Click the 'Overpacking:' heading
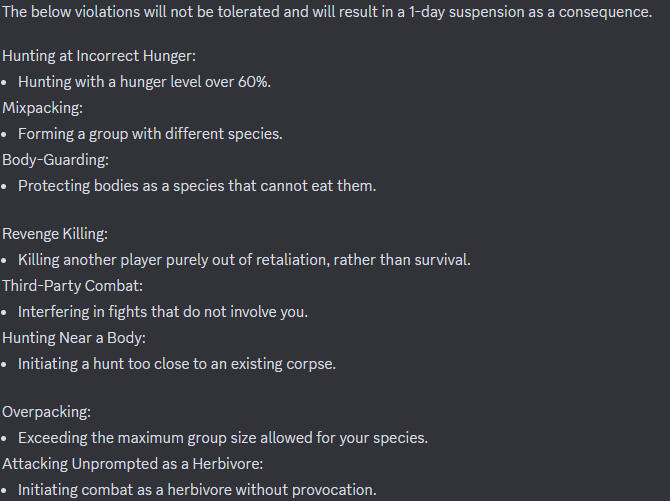This screenshot has width=670, height=501. (x=47, y=412)
